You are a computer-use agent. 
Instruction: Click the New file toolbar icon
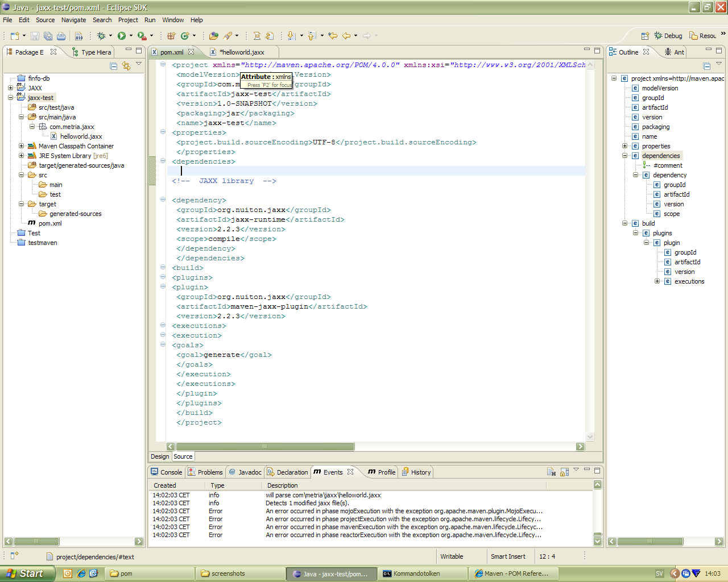click(14, 36)
